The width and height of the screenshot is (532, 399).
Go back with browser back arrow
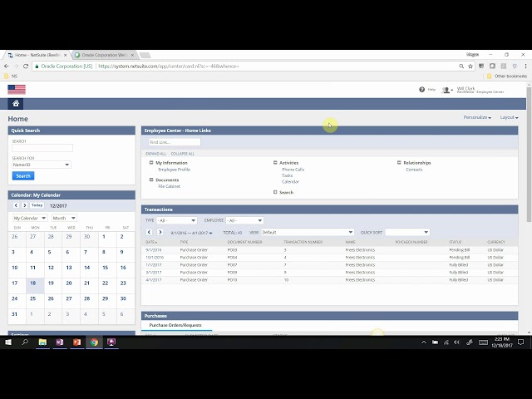[7, 66]
